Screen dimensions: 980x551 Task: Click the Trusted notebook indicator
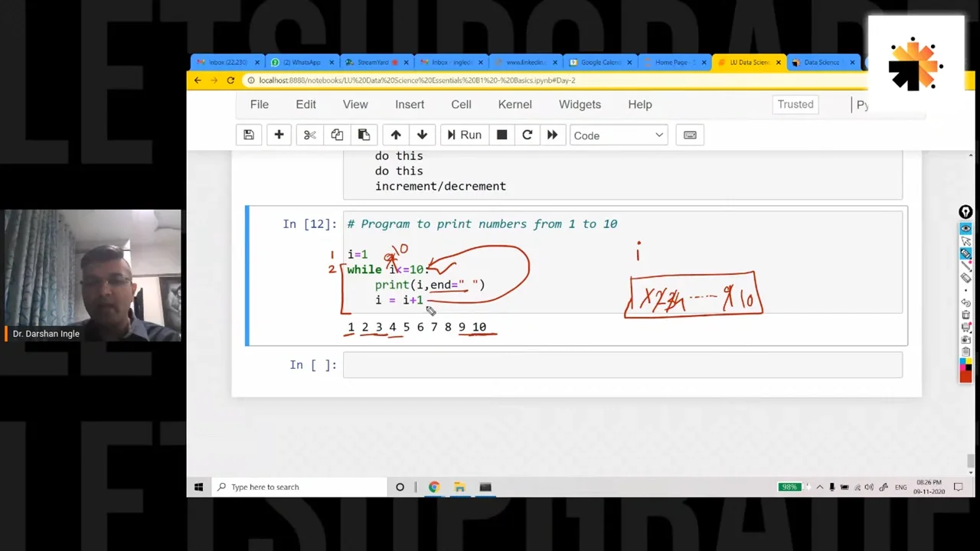click(x=795, y=104)
